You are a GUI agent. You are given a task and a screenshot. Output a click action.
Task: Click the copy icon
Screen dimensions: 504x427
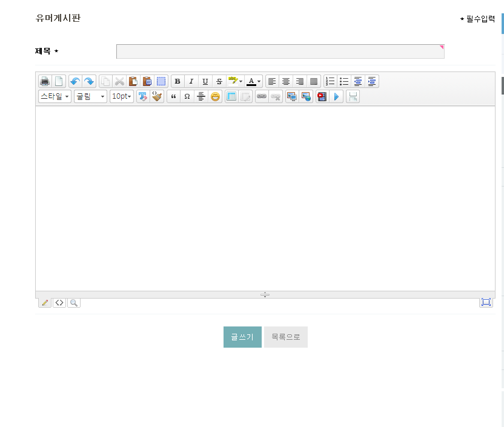point(105,81)
